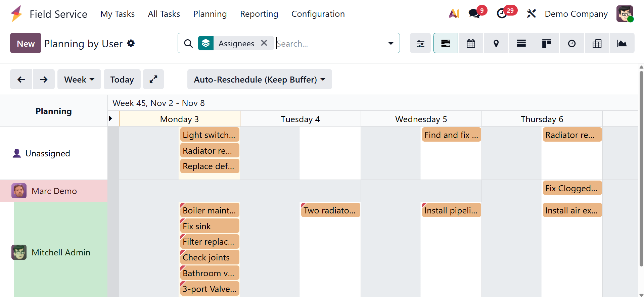Screen dimensions: 644x297
Task: Open the Week scale dropdown
Action: click(x=79, y=80)
